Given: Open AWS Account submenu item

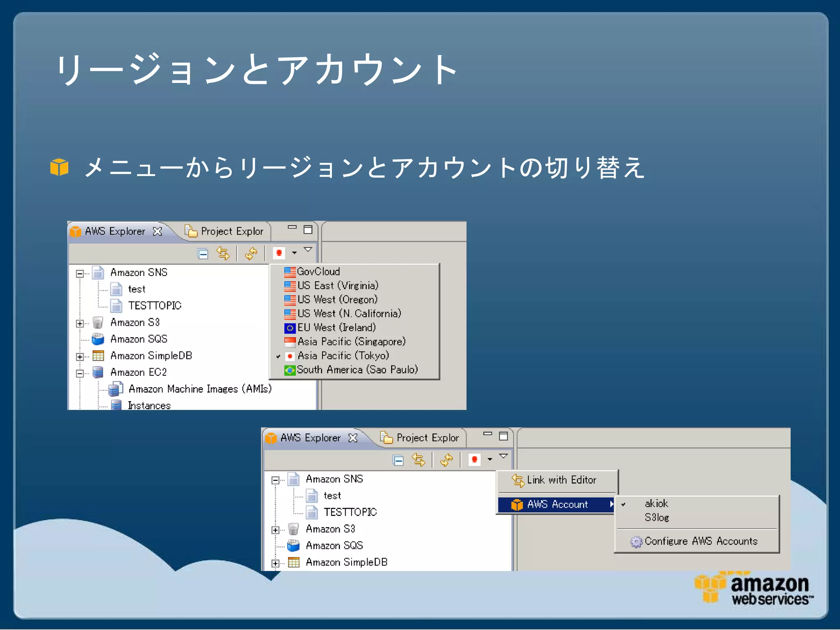Looking at the screenshot, I should point(557,504).
